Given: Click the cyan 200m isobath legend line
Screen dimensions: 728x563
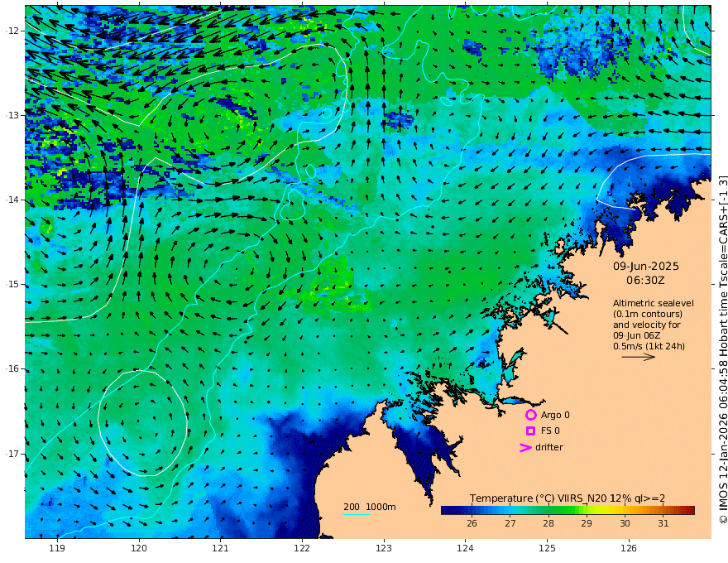Looking at the screenshot, I should 357,514.
